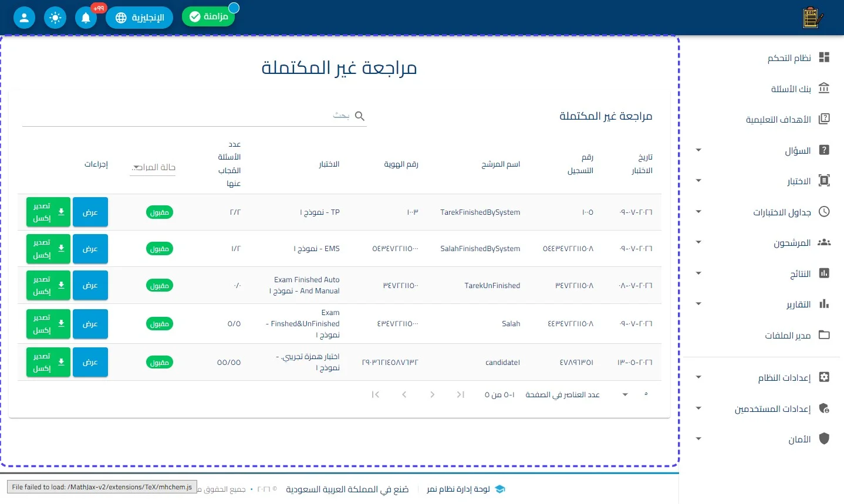
Task: Click the المرشحون people icon
Action: tap(824, 242)
